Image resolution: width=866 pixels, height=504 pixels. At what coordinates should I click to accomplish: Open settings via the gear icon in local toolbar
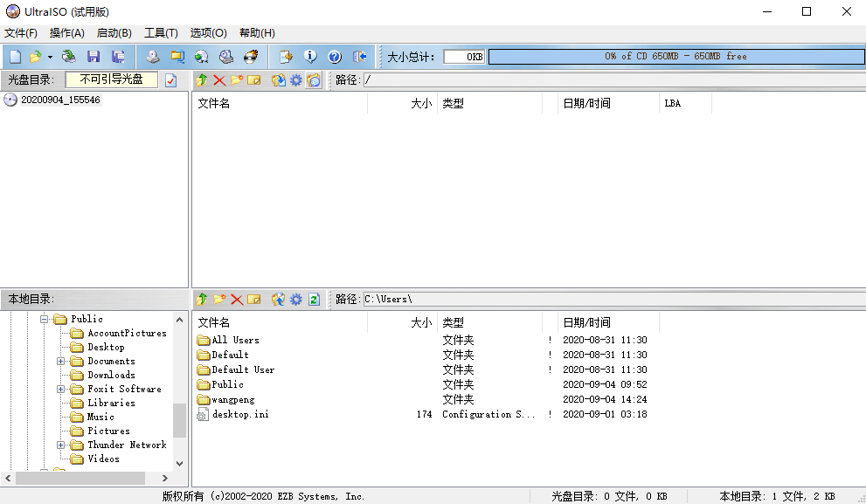[x=295, y=298]
